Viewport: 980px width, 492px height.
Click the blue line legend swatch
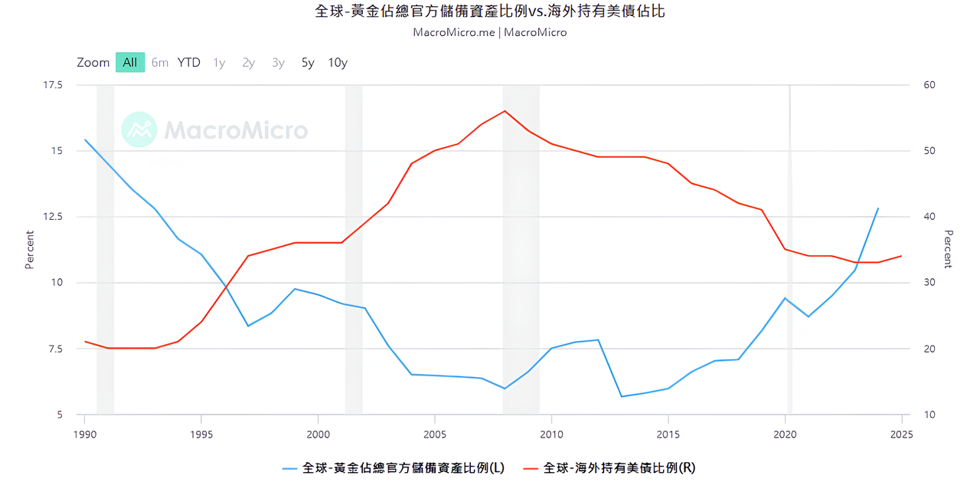[x=291, y=467]
